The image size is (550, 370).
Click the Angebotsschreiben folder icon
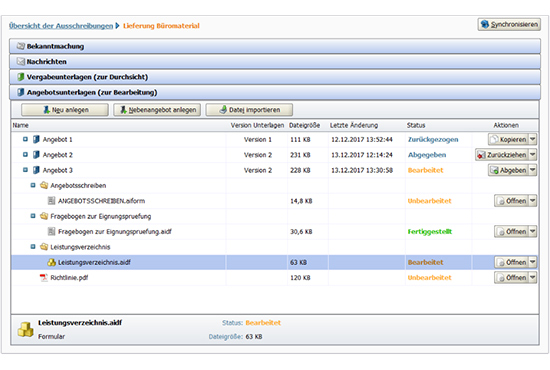point(44,185)
